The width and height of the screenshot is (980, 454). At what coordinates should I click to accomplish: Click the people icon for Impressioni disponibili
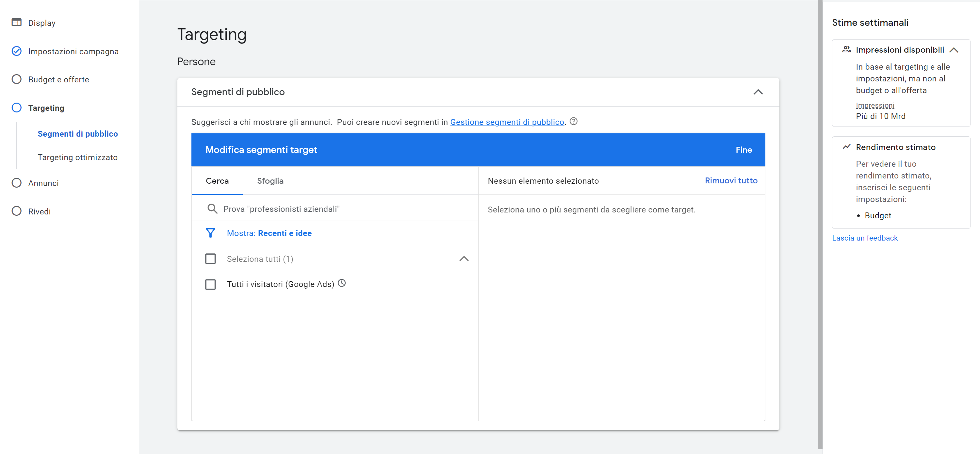tap(846, 49)
